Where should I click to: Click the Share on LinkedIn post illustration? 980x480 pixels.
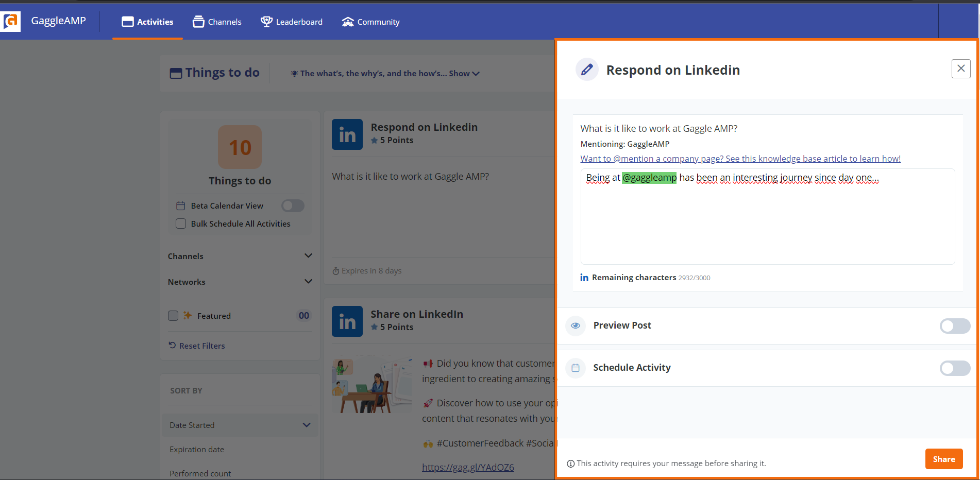click(372, 385)
